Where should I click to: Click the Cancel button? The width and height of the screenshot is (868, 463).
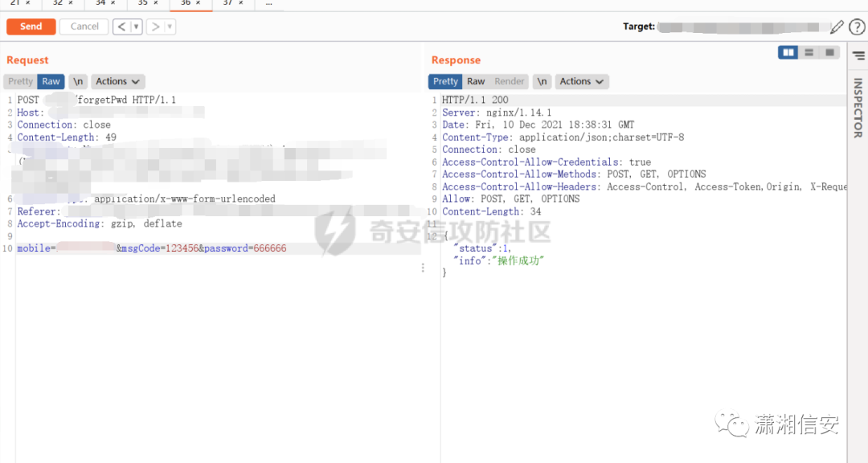84,27
